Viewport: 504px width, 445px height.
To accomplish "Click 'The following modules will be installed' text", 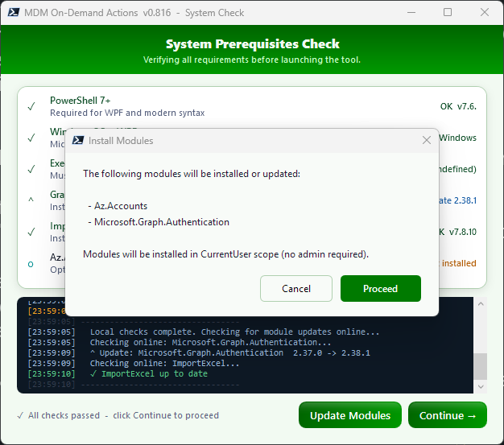I will (x=192, y=174).
